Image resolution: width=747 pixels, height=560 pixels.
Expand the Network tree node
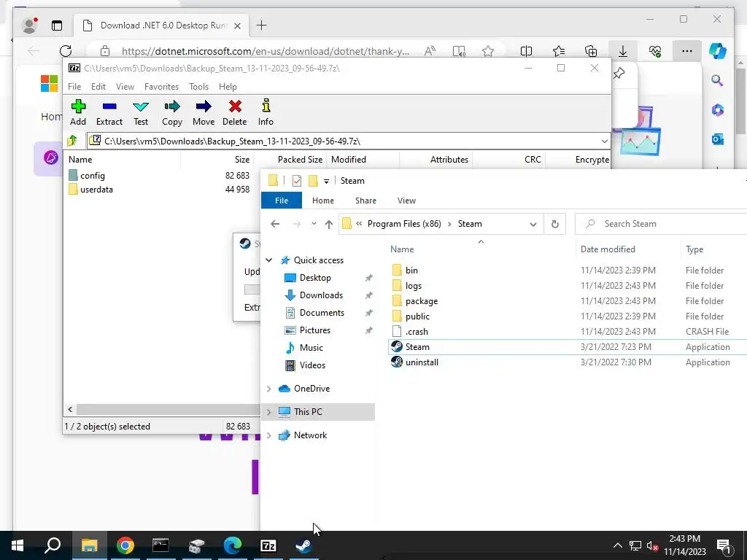(268, 435)
